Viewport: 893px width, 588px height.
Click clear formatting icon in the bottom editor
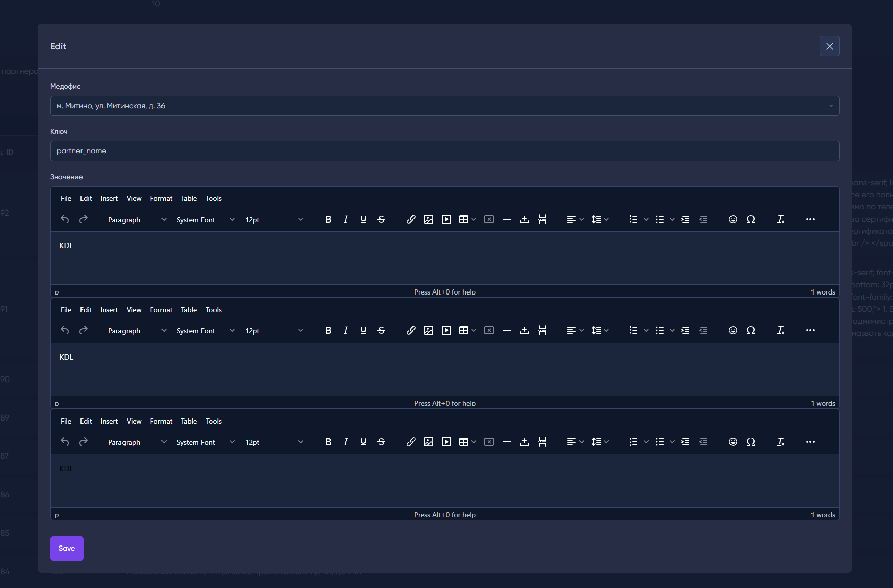click(x=780, y=442)
